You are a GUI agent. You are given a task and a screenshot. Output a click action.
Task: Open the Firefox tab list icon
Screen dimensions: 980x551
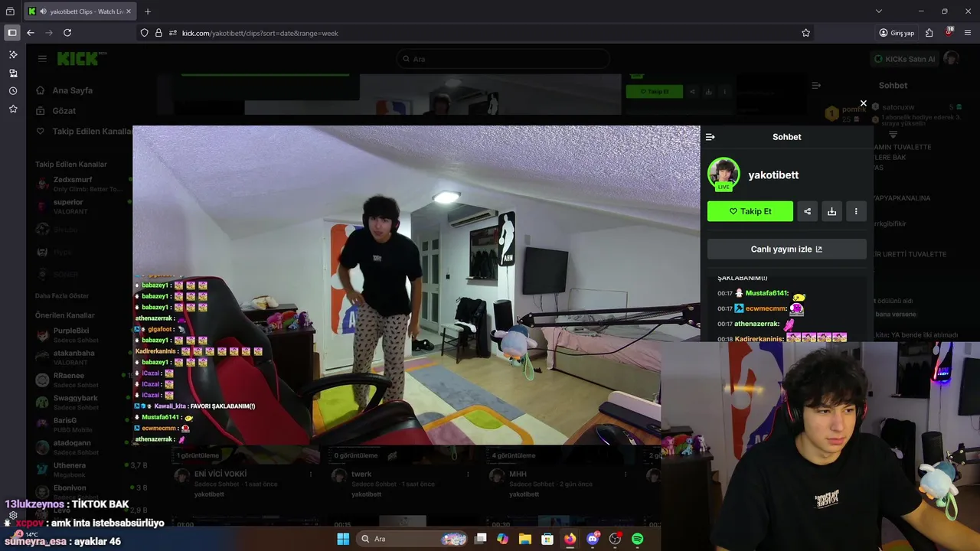point(10,11)
